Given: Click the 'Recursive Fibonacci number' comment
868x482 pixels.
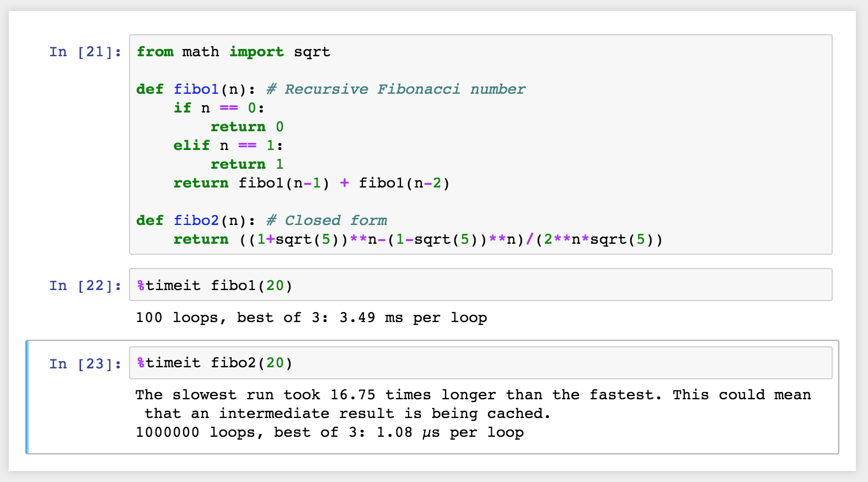Looking at the screenshot, I should [x=395, y=89].
